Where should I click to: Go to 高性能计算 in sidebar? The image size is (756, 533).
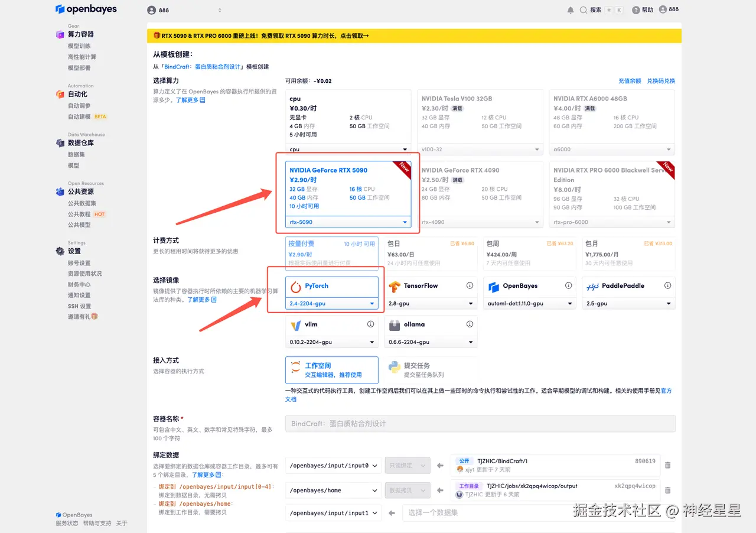[82, 57]
